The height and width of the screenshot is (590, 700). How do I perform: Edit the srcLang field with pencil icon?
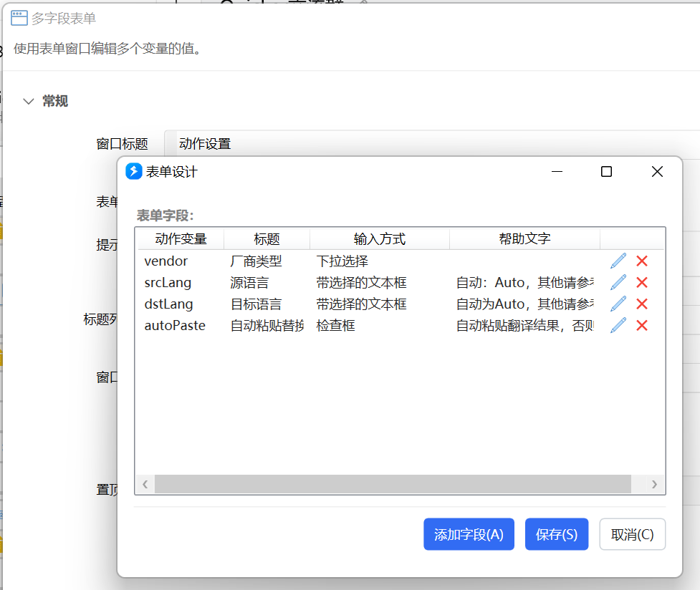[618, 283]
